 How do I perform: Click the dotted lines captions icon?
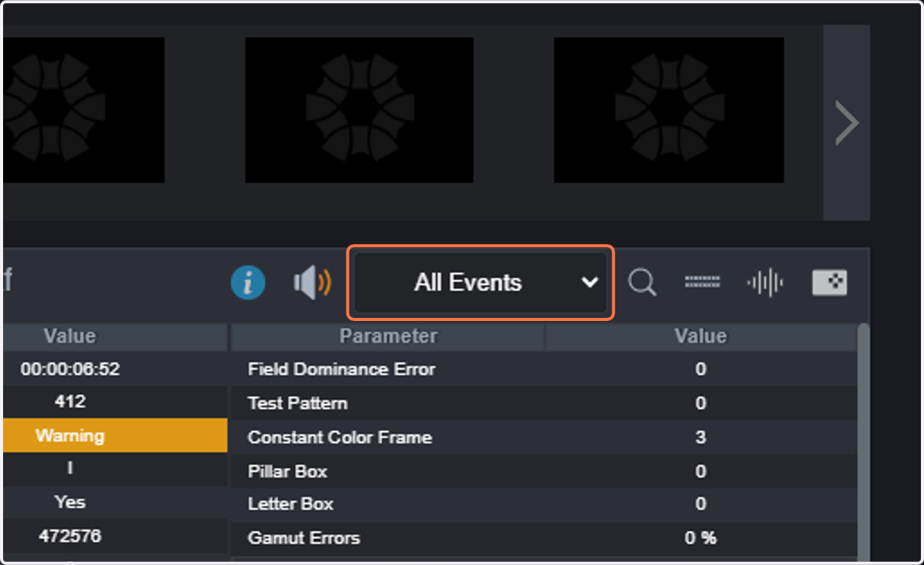702,282
